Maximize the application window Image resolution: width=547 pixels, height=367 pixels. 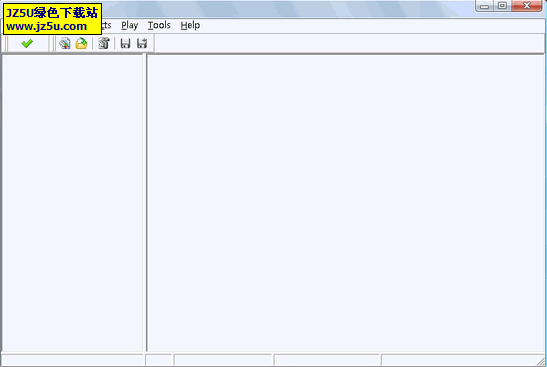coord(502,6)
